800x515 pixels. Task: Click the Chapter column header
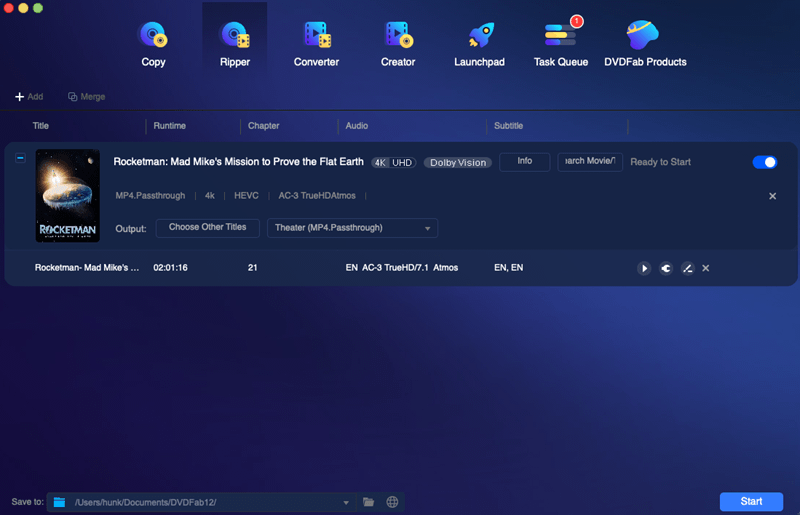click(263, 126)
